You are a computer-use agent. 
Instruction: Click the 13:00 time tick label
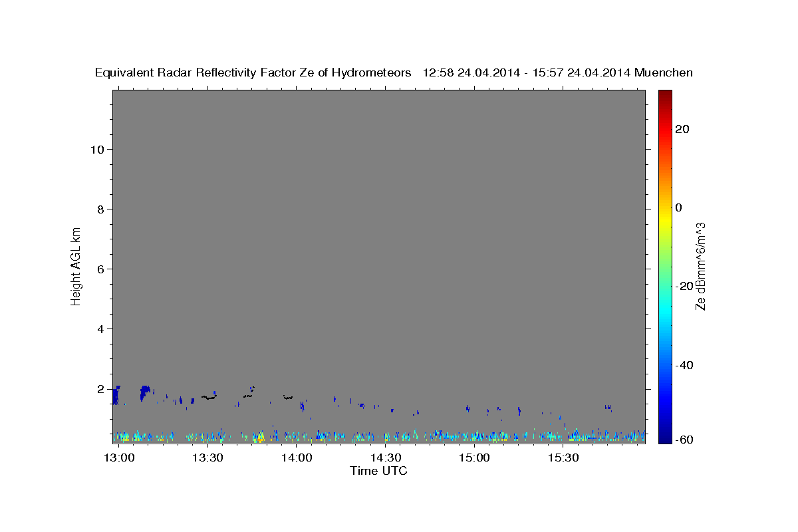click(x=118, y=458)
